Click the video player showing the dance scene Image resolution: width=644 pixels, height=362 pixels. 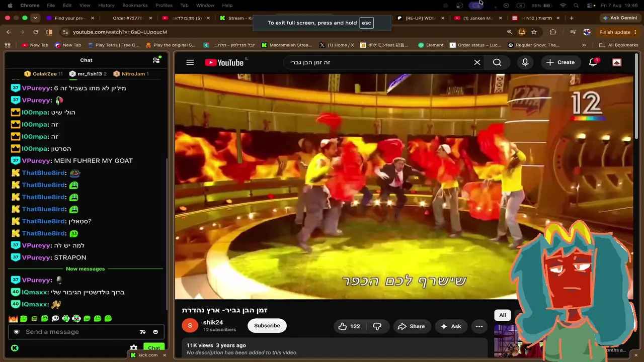coord(404,187)
